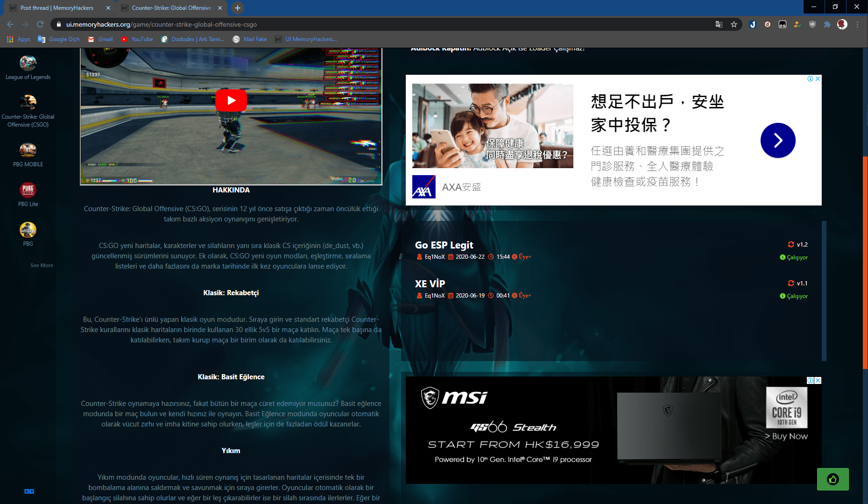Viewport: 868px width, 504px height.
Task: Click the AXA ad family photo
Action: click(x=493, y=126)
